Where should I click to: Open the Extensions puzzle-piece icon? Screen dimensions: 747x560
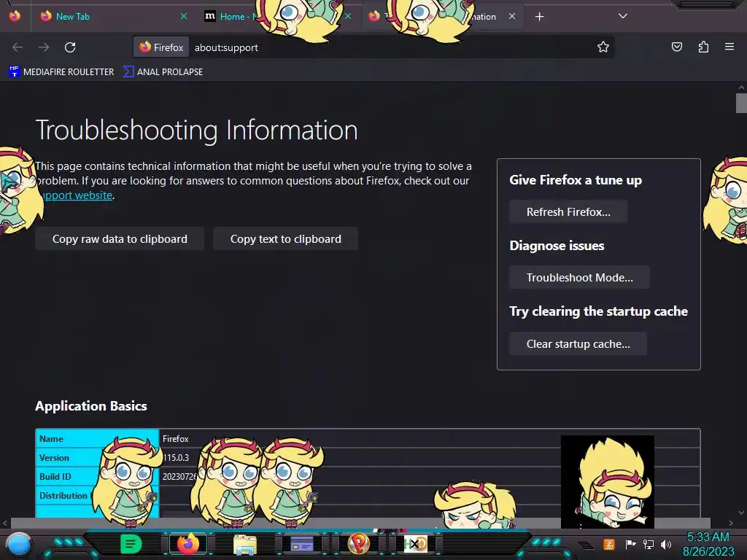coord(703,47)
